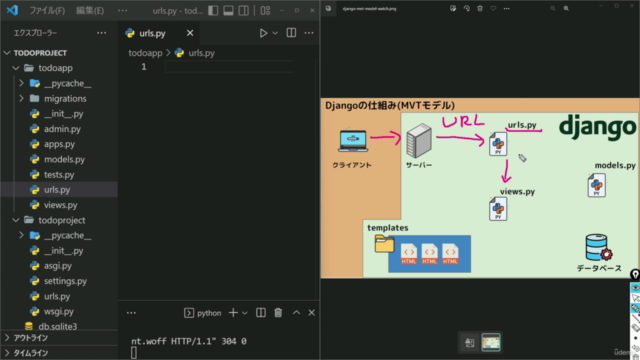Delete image in the Photos viewer
Image resolution: width=640 pixels, height=360 pixels.
pyautogui.click(x=480, y=9)
